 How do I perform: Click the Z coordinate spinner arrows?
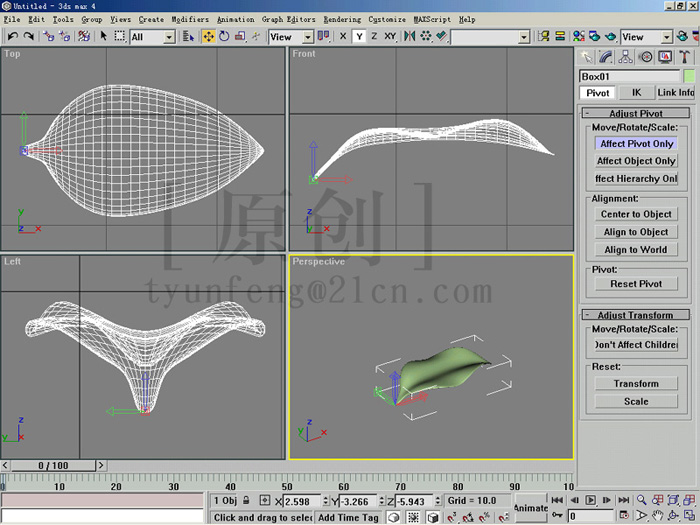[438, 501]
